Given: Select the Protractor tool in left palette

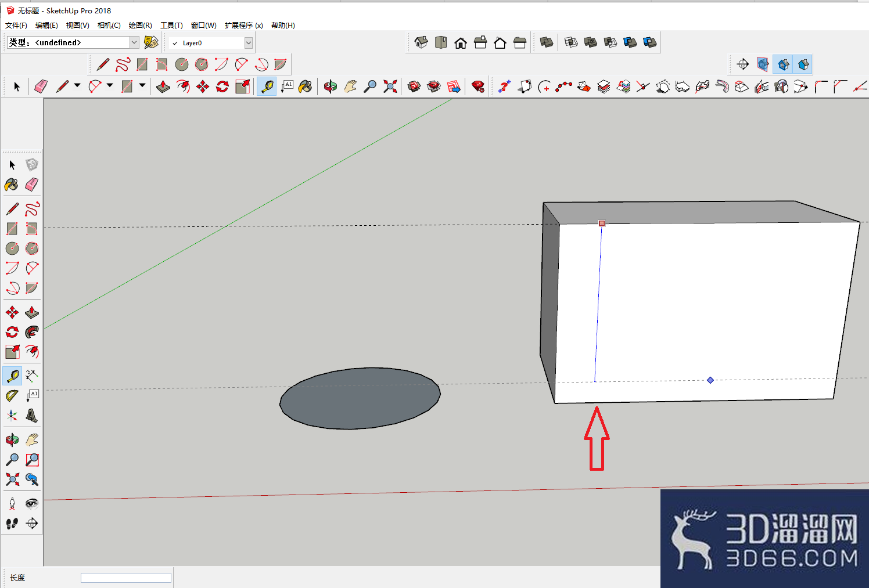Looking at the screenshot, I should coord(12,396).
